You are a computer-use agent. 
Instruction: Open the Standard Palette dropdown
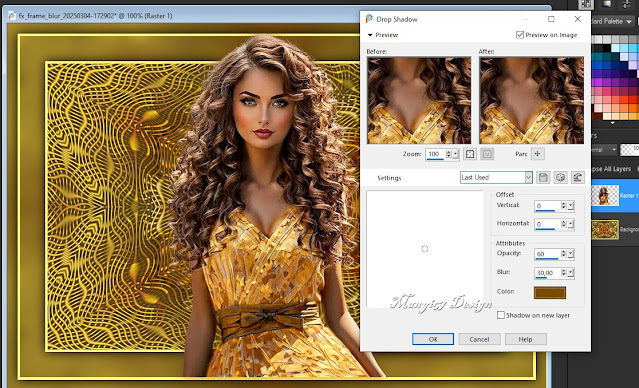pyautogui.click(x=613, y=21)
